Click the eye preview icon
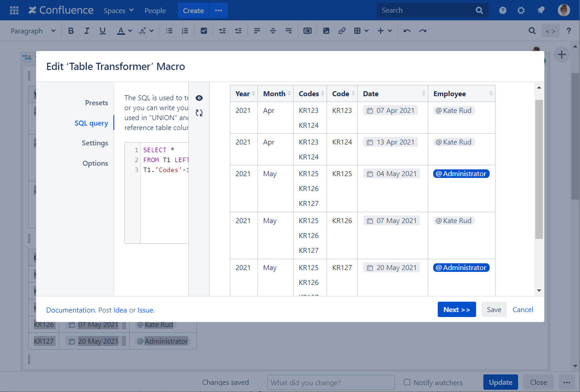The width and height of the screenshot is (580, 392). coord(199,98)
